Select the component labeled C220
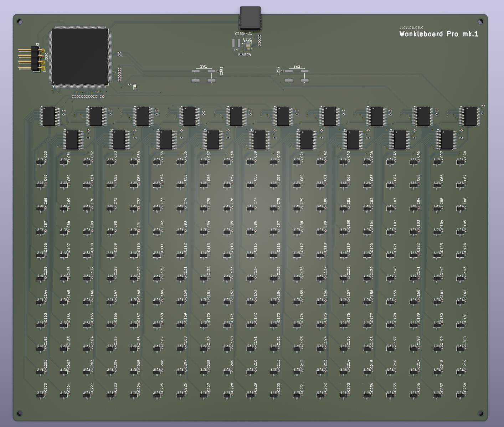 40,395
